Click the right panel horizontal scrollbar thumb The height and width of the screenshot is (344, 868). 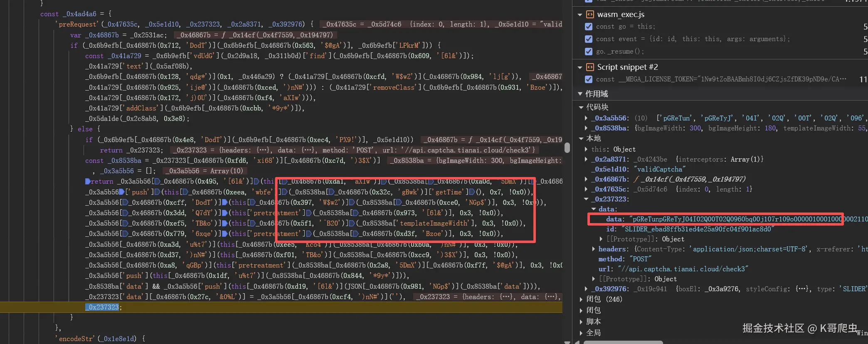pyautogui.click(x=623, y=342)
